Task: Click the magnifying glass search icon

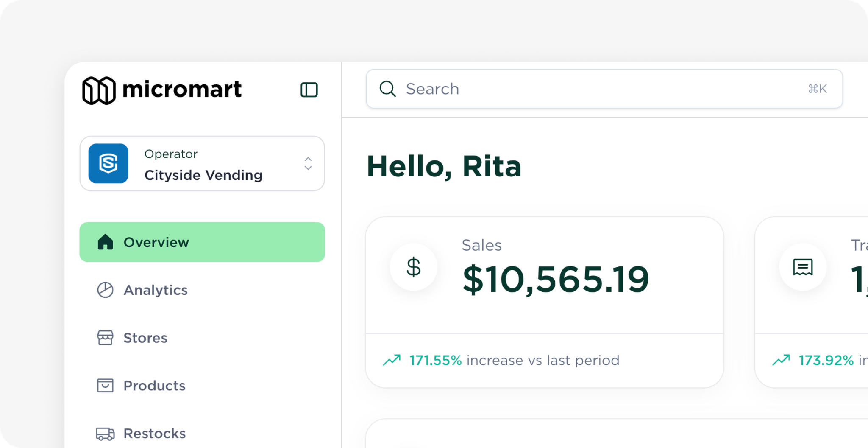Action: [x=387, y=89]
